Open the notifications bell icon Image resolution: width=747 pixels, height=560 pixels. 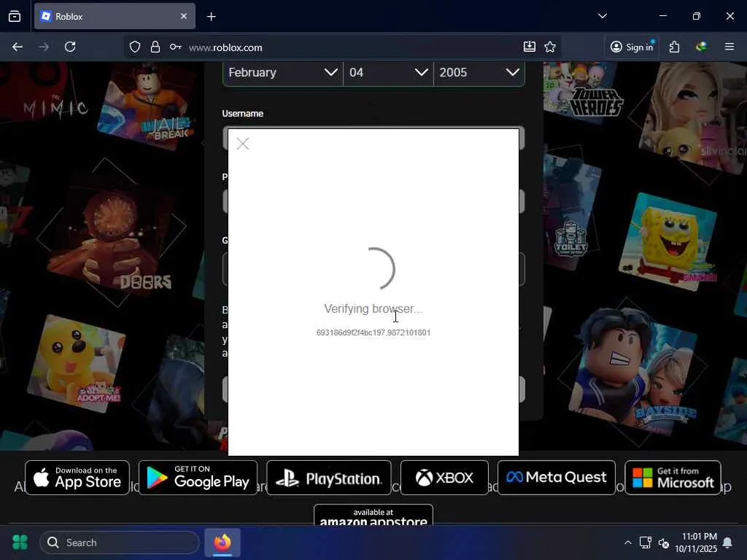[727, 542]
